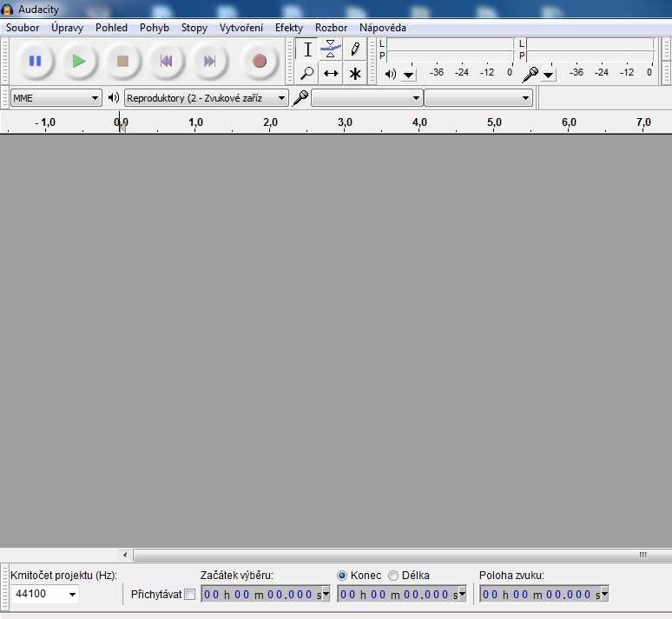This screenshot has width=672, height=619.
Task: Open Začátek výběru time format arrow
Action: (326, 594)
